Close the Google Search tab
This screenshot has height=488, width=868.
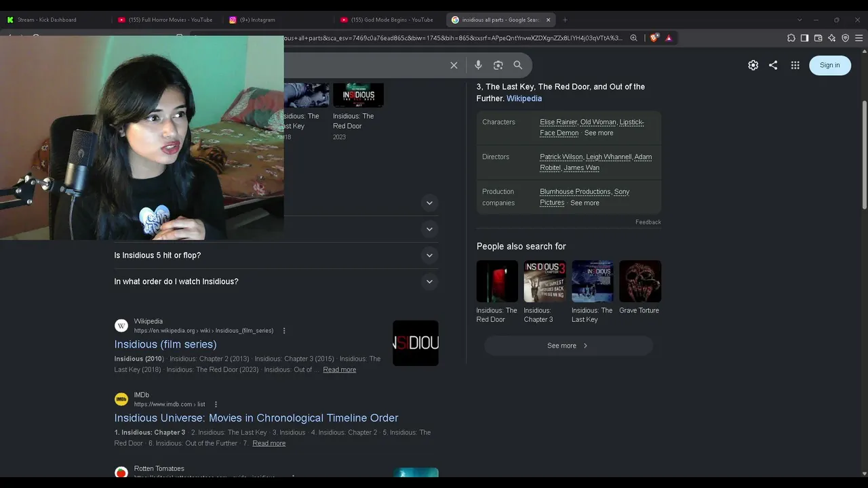tap(548, 20)
